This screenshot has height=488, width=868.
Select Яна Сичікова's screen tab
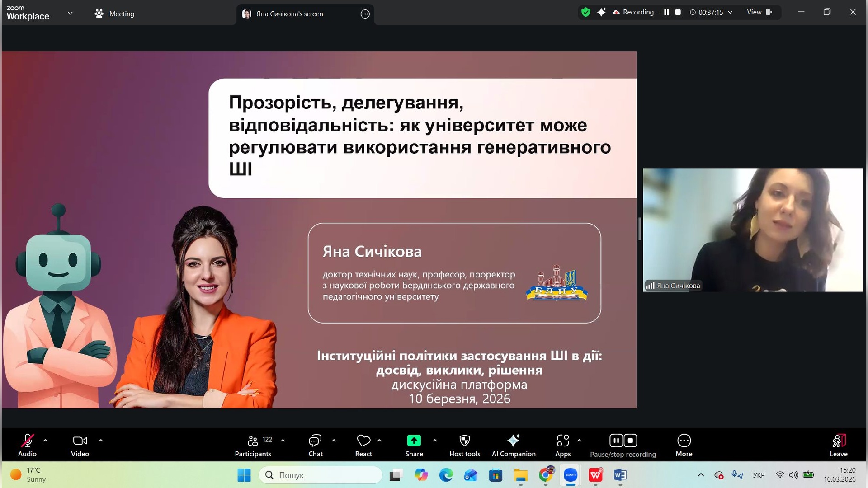pyautogui.click(x=289, y=14)
